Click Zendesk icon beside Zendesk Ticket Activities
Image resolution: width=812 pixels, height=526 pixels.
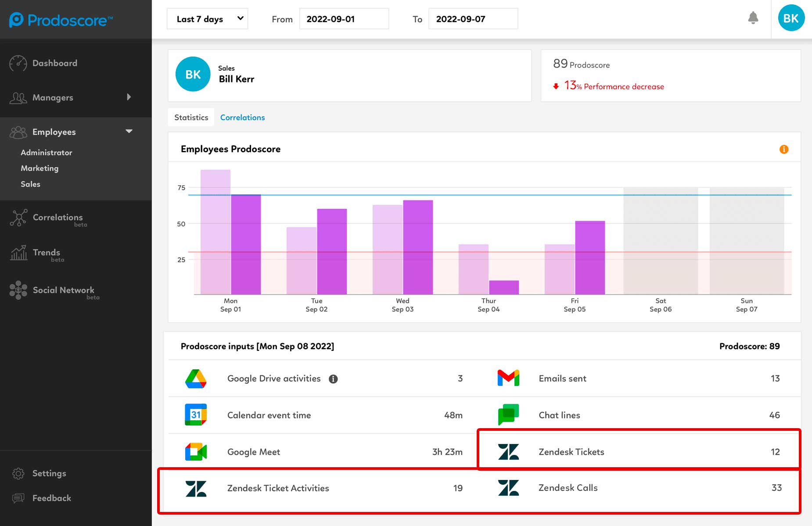[196, 488]
